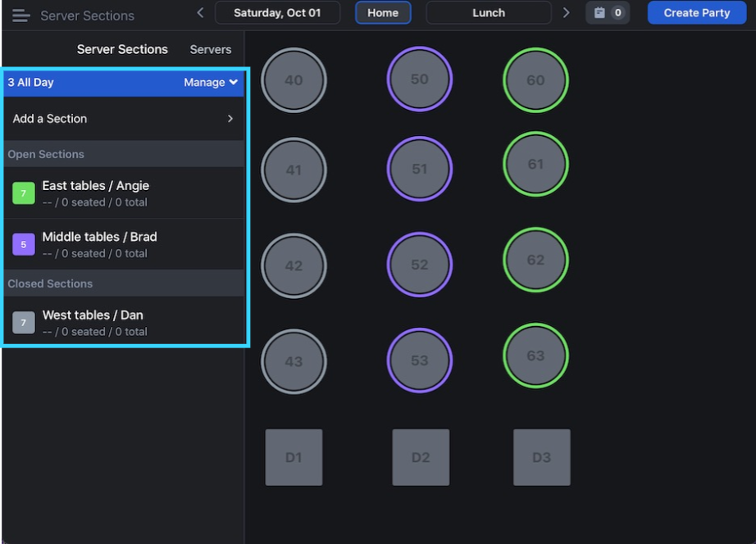The height and width of the screenshot is (544, 756).
Task: Go to previous day arrow
Action: 200,13
